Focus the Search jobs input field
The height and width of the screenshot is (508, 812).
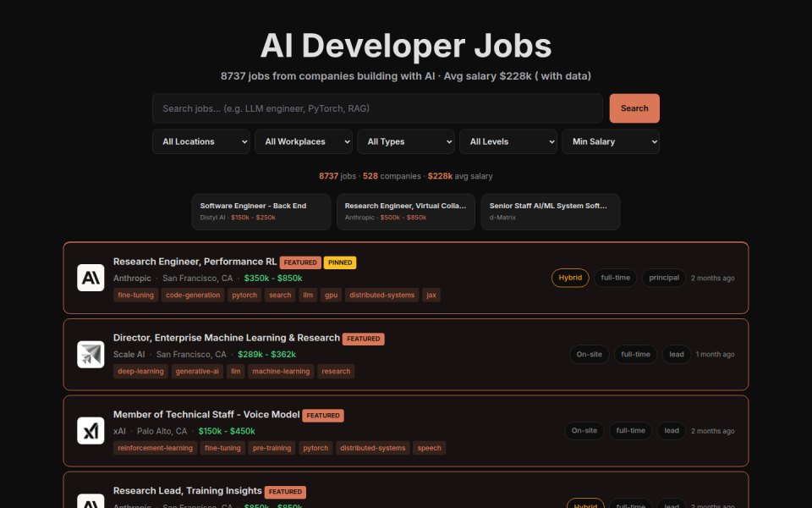(377, 108)
